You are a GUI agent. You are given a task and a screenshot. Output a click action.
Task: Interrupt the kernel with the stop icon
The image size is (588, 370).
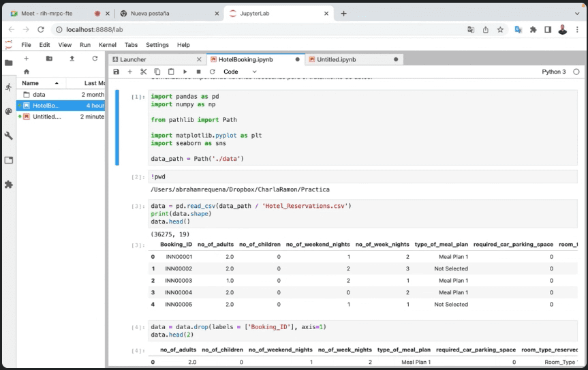coord(198,72)
